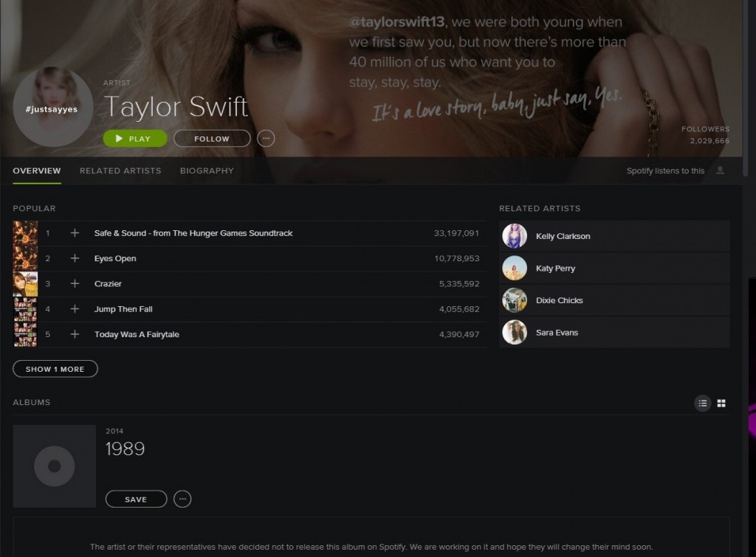Open Katy Perry from related artists

(555, 269)
